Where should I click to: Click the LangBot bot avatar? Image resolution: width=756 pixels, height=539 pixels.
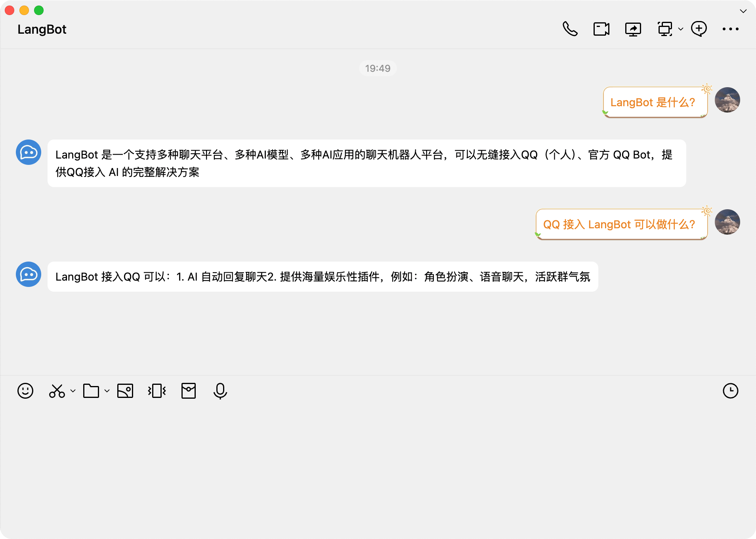29,152
